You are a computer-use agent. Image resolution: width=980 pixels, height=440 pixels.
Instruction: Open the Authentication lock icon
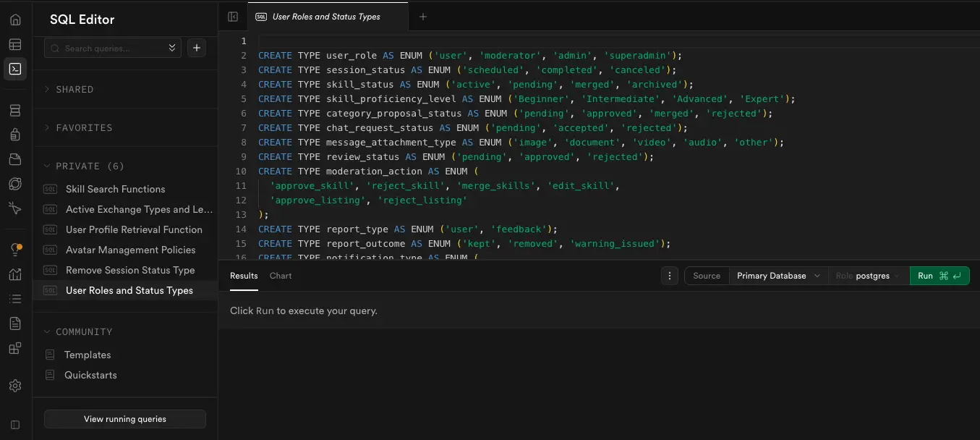click(x=15, y=135)
